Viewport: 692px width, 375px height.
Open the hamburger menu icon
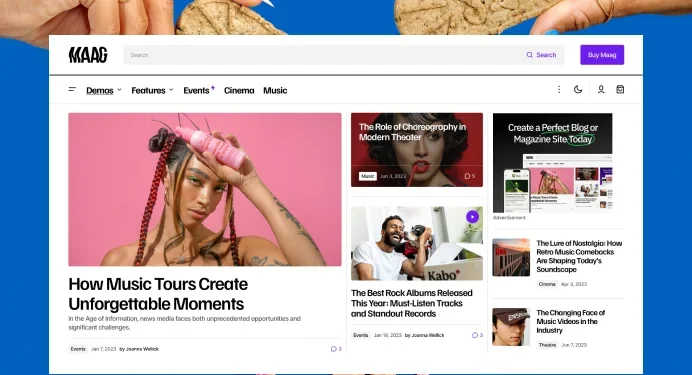click(x=72, y=90)
